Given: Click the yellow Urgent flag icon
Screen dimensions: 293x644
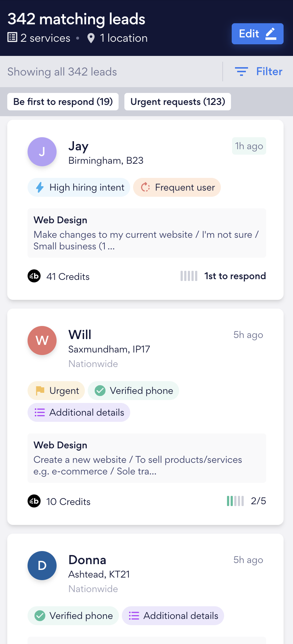Looking at the screenshot, I should (x=40, y=391).
